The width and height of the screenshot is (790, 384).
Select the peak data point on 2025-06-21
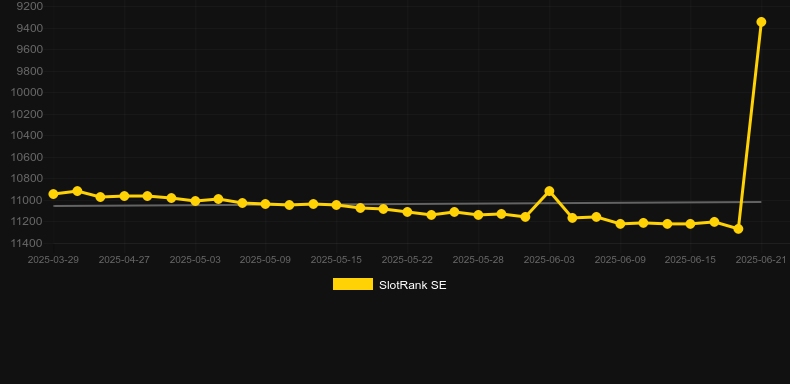[761, 22]
